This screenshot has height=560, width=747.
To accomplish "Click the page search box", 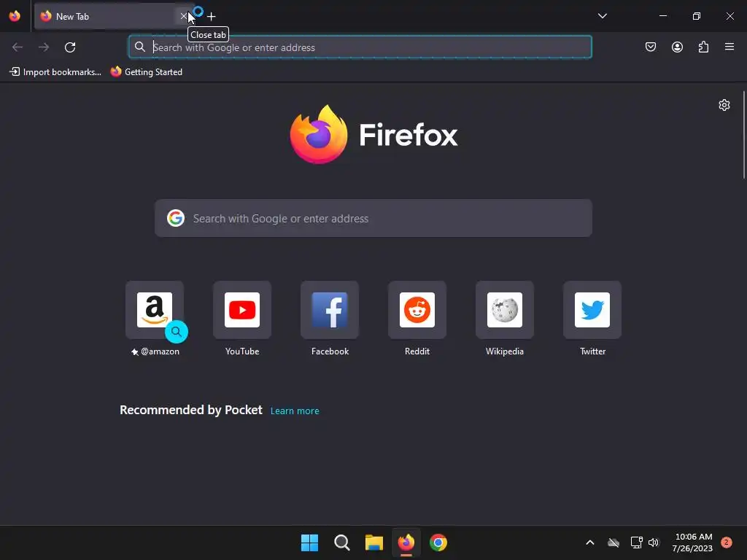I will coord(373,218).
